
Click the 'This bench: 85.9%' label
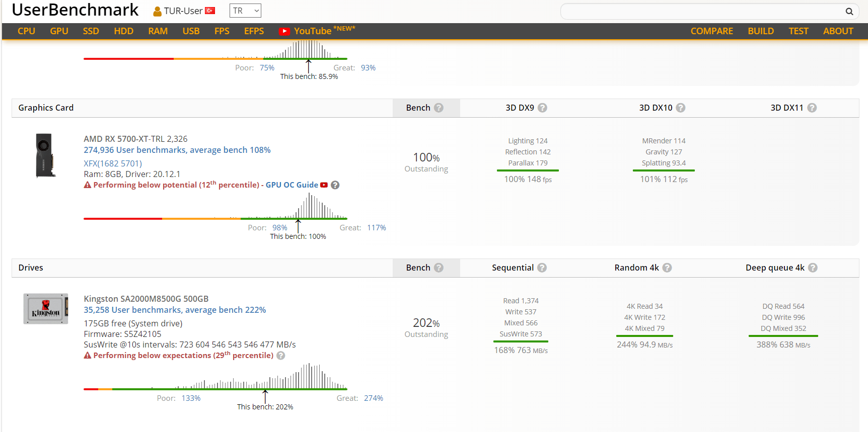coord(309,77)
